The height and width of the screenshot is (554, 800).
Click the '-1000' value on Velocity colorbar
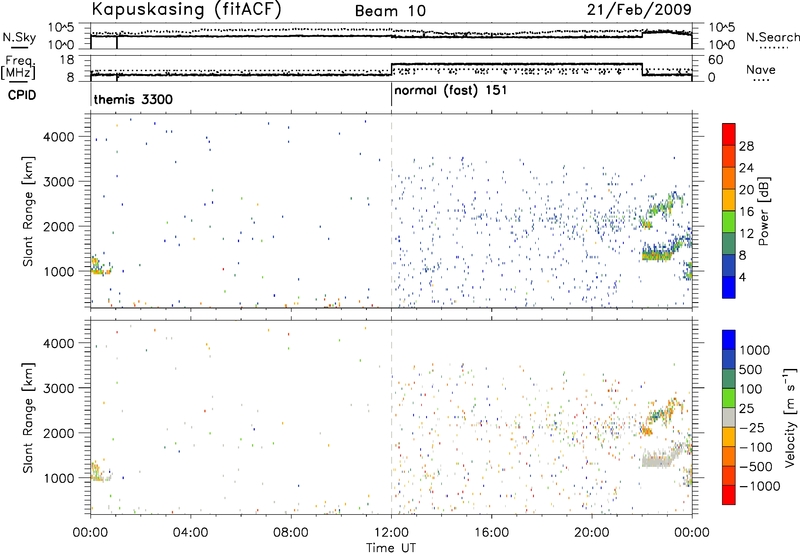coord(760,486)
